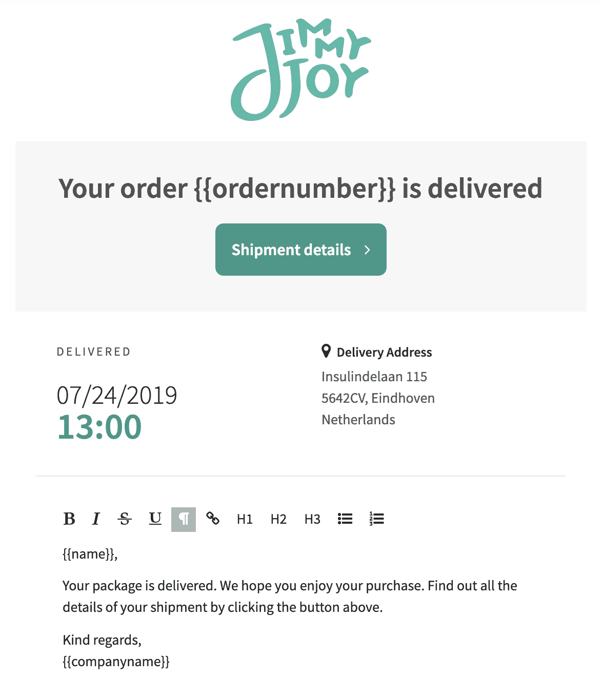Toggle strikethrough text formatting

pyautogui.click(x=125, y=519)
